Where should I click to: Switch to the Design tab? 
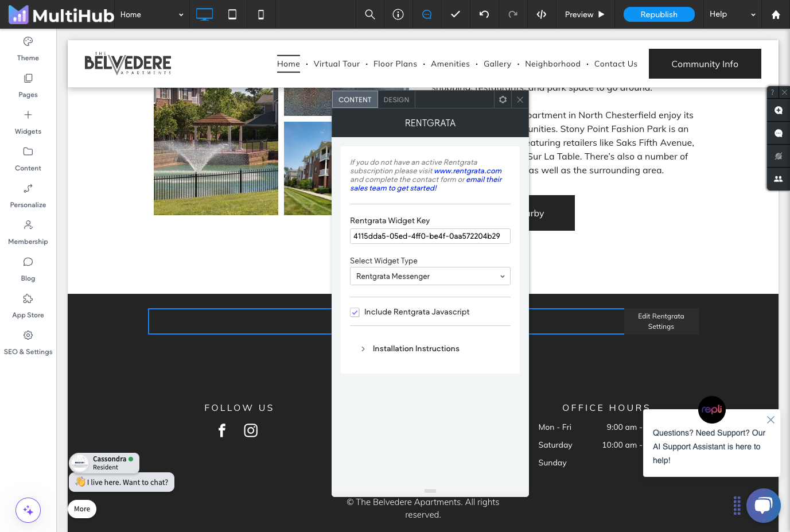396,99
